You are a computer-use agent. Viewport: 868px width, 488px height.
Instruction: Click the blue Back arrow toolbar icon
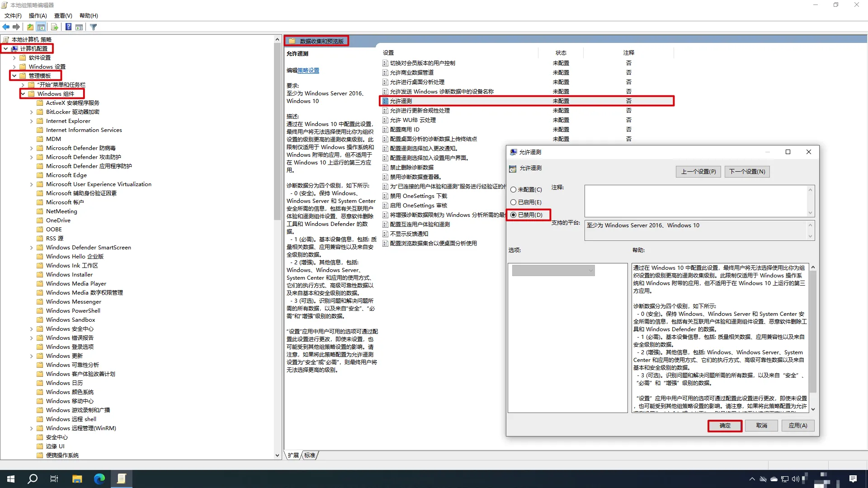tap(6, 27)
